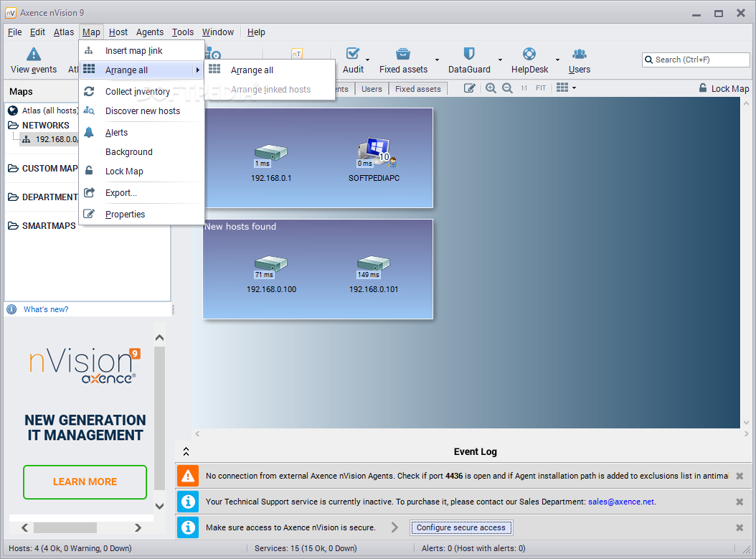
Task: Open the Audit dropdown arrow
Action: [x=367, y=60]
